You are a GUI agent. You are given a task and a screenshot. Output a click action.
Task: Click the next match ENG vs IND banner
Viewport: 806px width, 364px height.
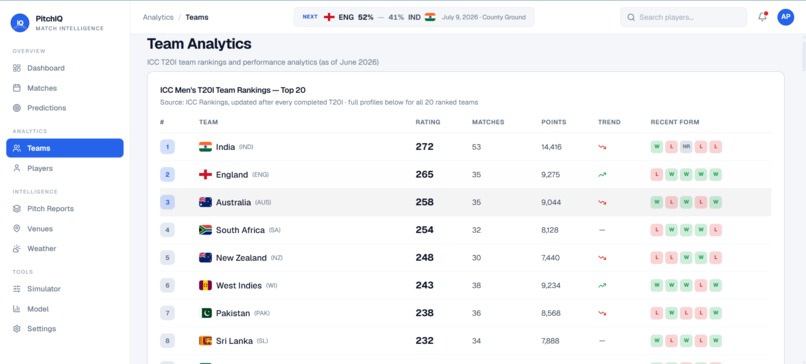pos(414,17)
